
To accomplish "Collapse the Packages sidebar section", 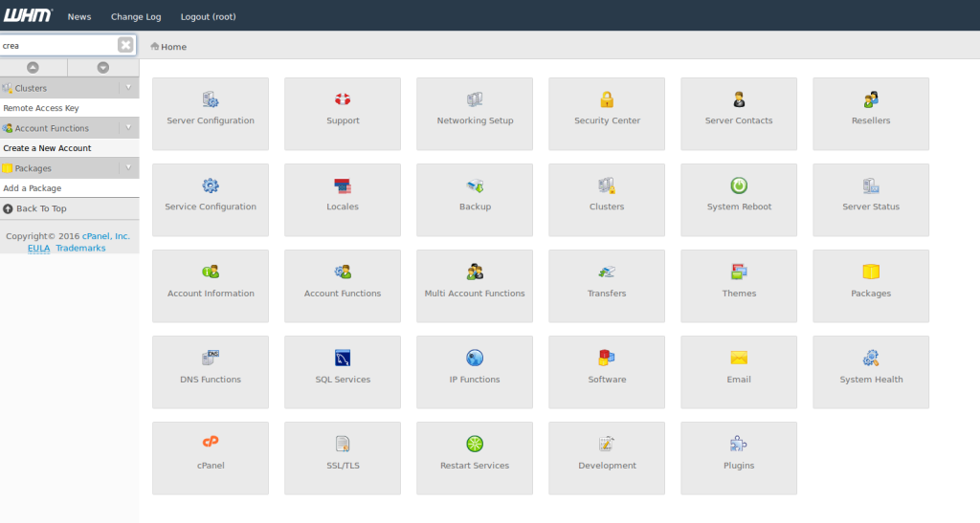I will pos(129,168).
